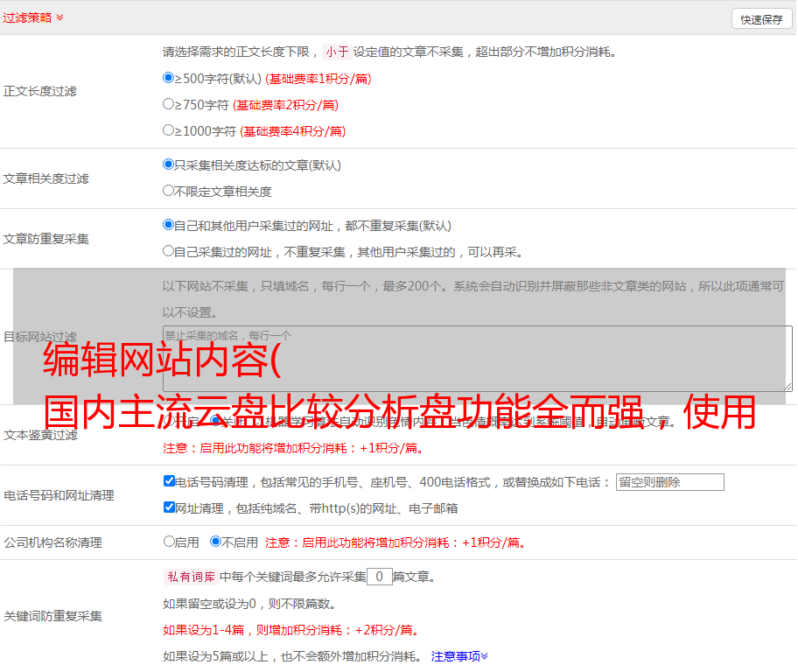Click the domain text area resize handle
The height and width of the screenshot is (672, 798).
point(787,386)
